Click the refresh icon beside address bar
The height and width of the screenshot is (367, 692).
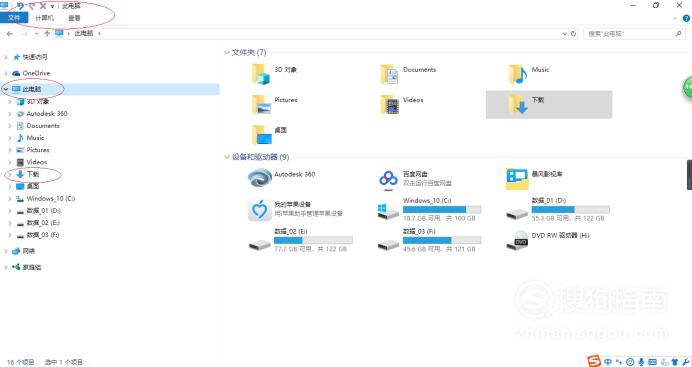tap(573, 34)
